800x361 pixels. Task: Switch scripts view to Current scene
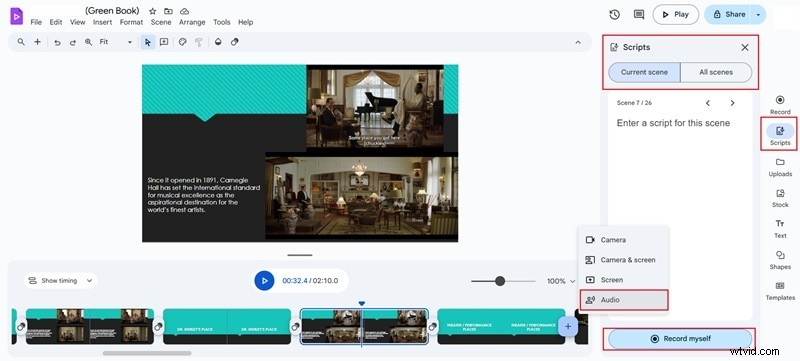[x=644, y=72]
